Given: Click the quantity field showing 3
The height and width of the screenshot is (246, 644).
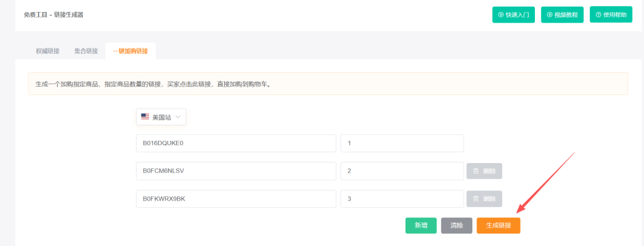Looking at the screenshot, I should tap(402, 199).
